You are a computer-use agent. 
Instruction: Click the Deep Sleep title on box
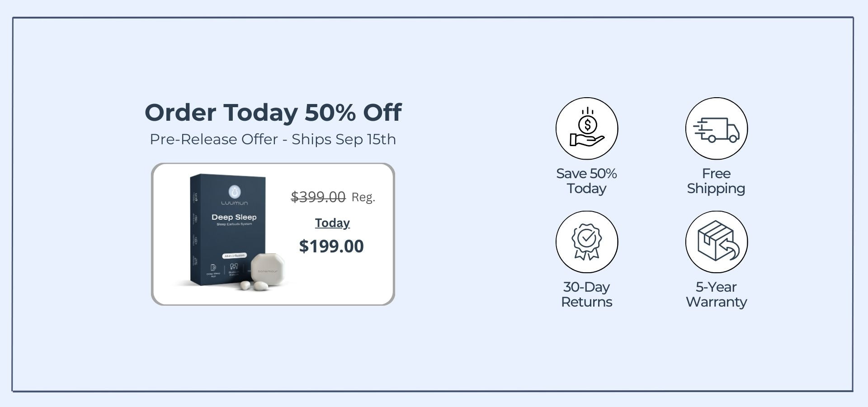[234, 217]
